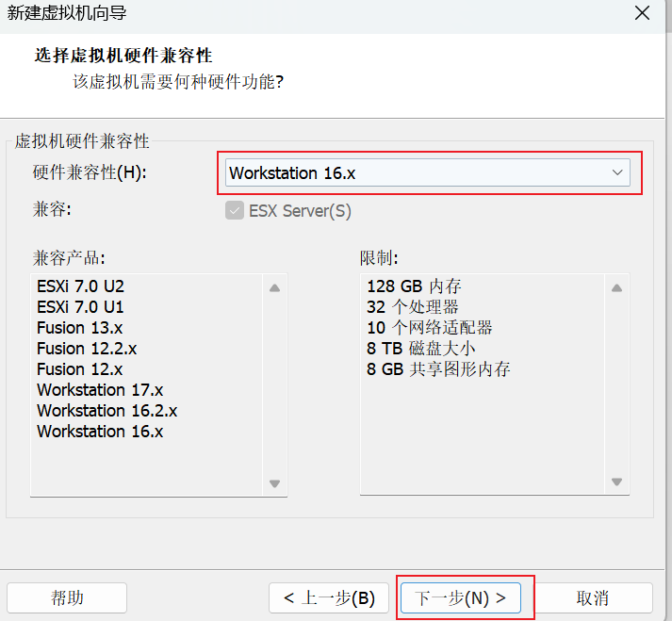Image resolution: width=672 pixels, height=621 pixels.
Task: Select ESXi 7.0 U2 in products list
Action: click(x=80, y=286)
